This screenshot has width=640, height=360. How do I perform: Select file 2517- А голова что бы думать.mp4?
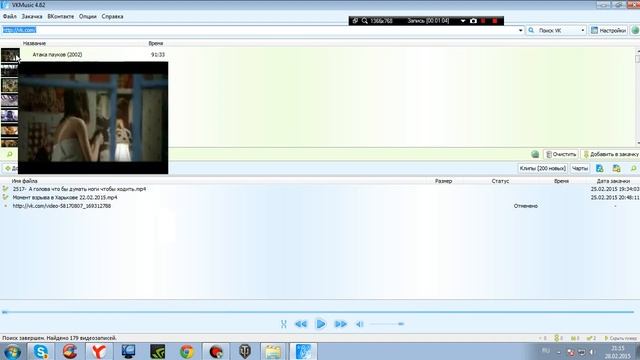click(x=79, y=189)
